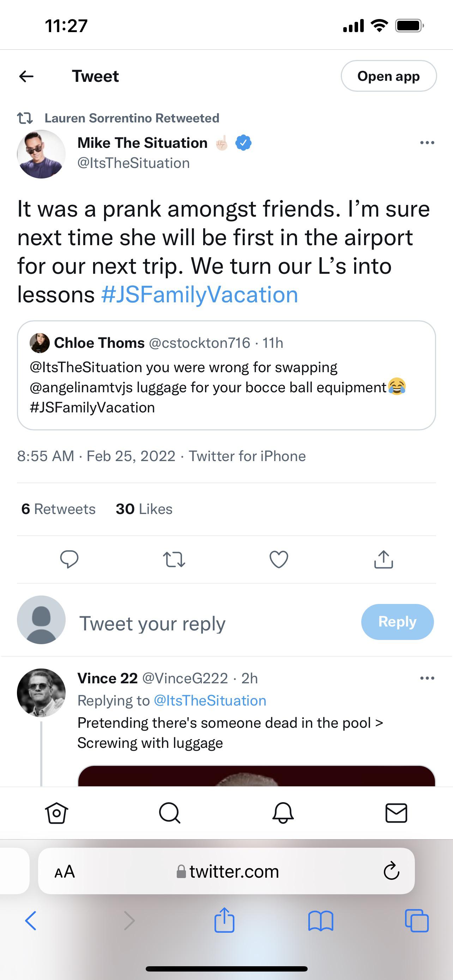This screenshot has height=980, width=453.
Task: Tap the reply speech bubble icon
Action: click(x=69, y=559)
